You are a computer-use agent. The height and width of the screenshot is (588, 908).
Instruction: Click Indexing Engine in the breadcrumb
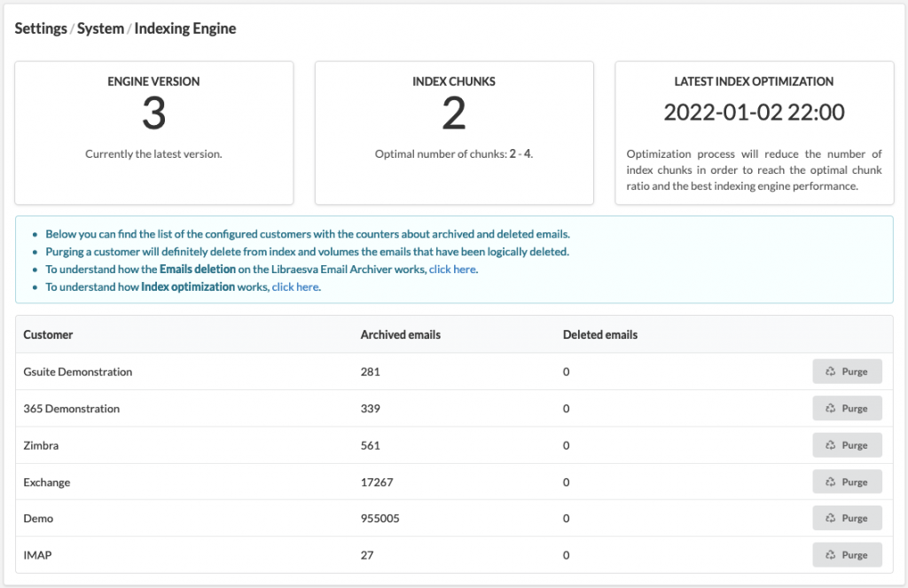click(x=185, y=28)
